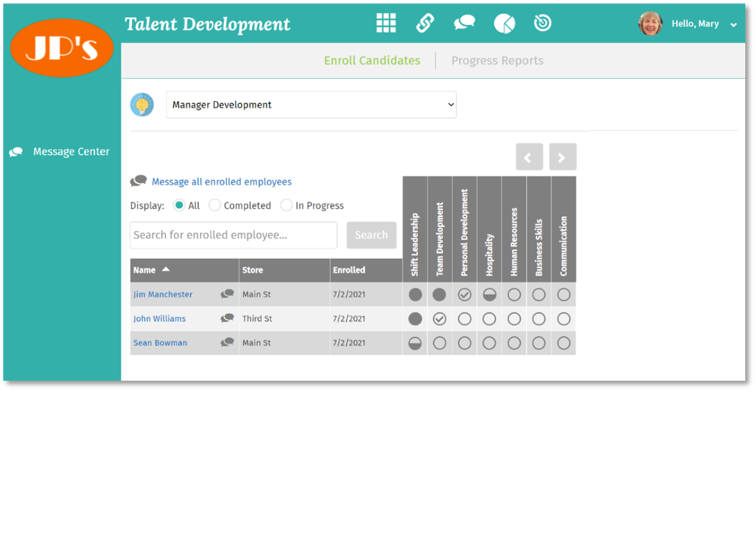Click Jim Manchester's Main St store cell

[284, 294]
